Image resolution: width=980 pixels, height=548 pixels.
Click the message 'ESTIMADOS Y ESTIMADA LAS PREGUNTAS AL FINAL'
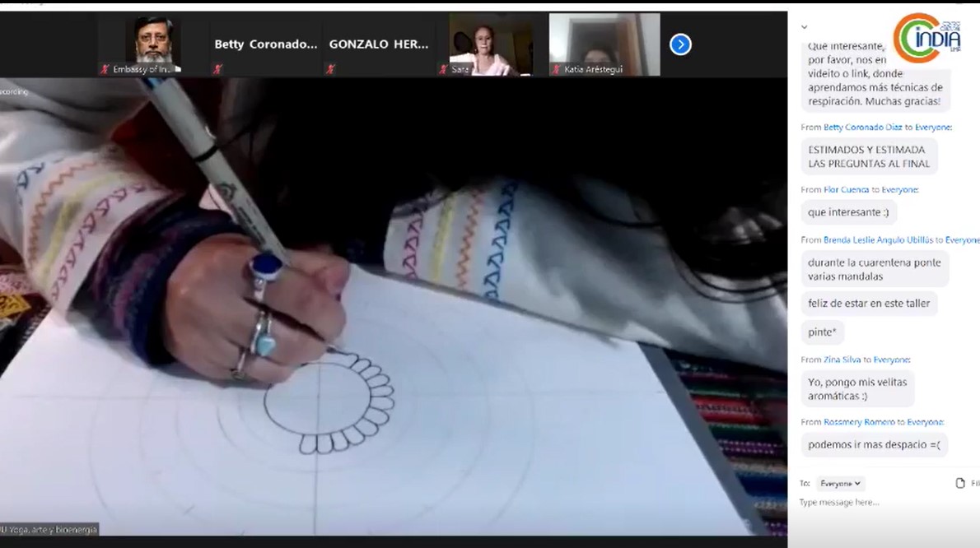pyautogui.click(x=870, y=156)
